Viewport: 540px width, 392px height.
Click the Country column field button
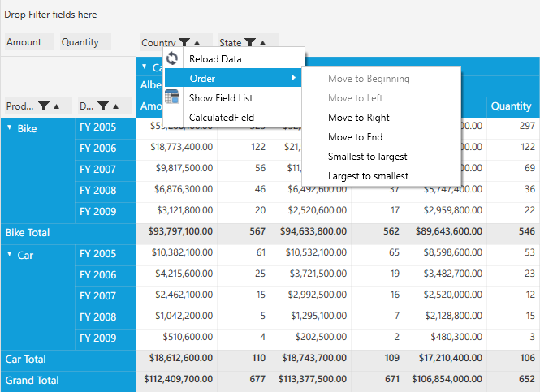(176, 42)
